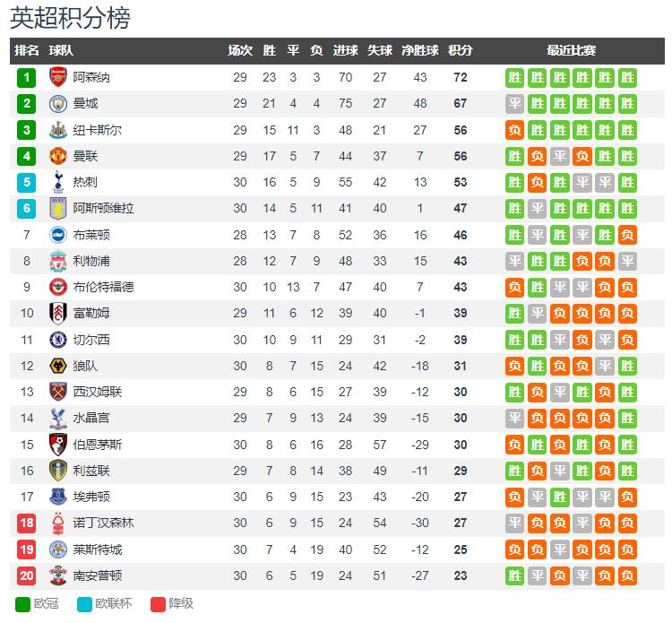Select the Newcastle crest logo
This screenshot has width=672, height=623.
(x=58, y=130)
